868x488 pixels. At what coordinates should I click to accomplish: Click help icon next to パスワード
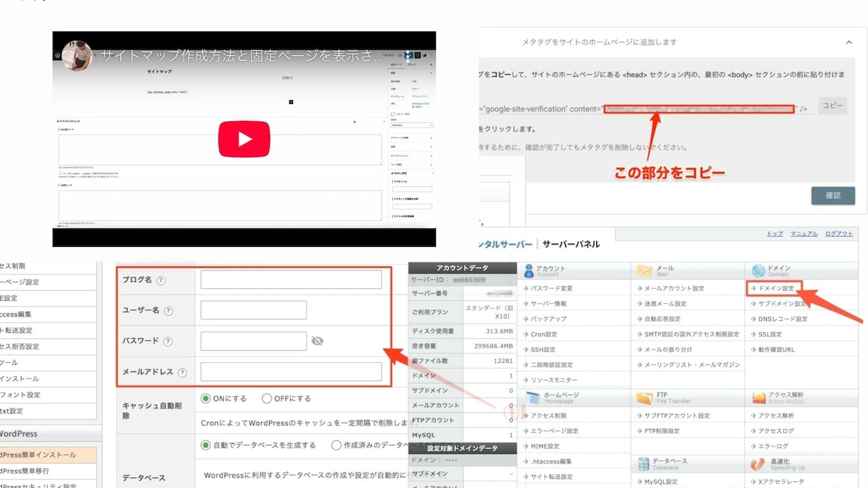[x=168, y=341]
